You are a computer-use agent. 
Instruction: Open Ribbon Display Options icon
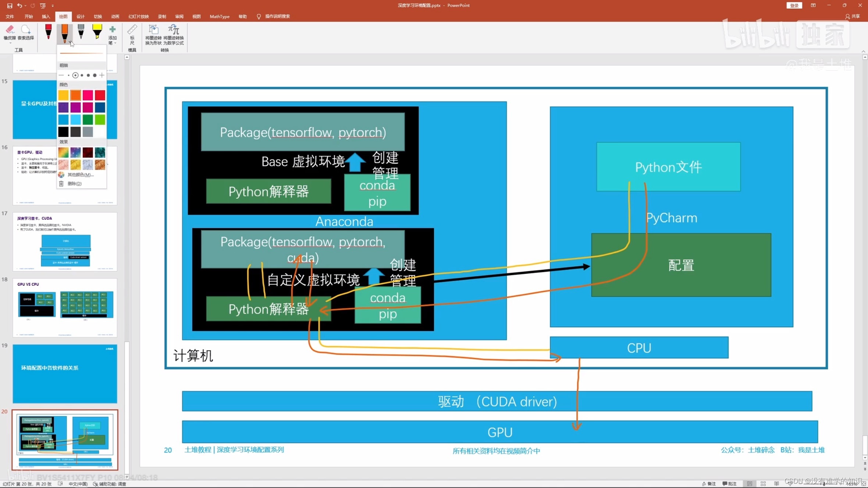(813, 6)
